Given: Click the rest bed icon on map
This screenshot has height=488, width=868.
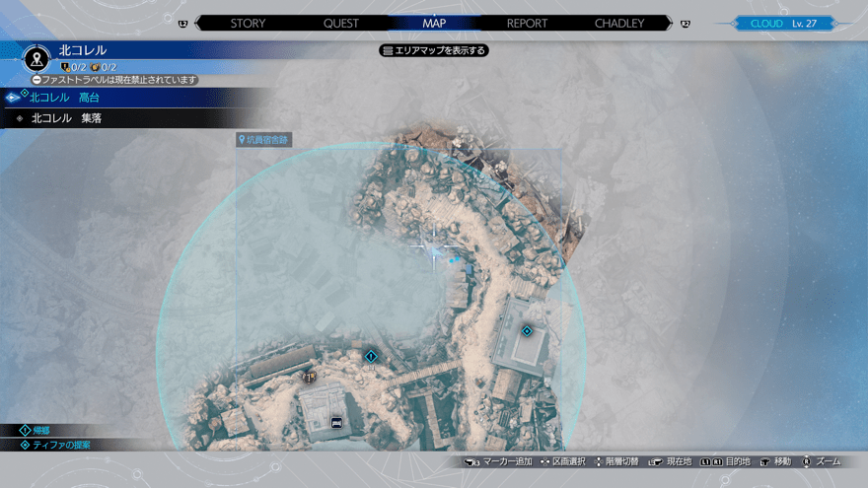Looking at the screenshot, I should [x=336, y=423].
